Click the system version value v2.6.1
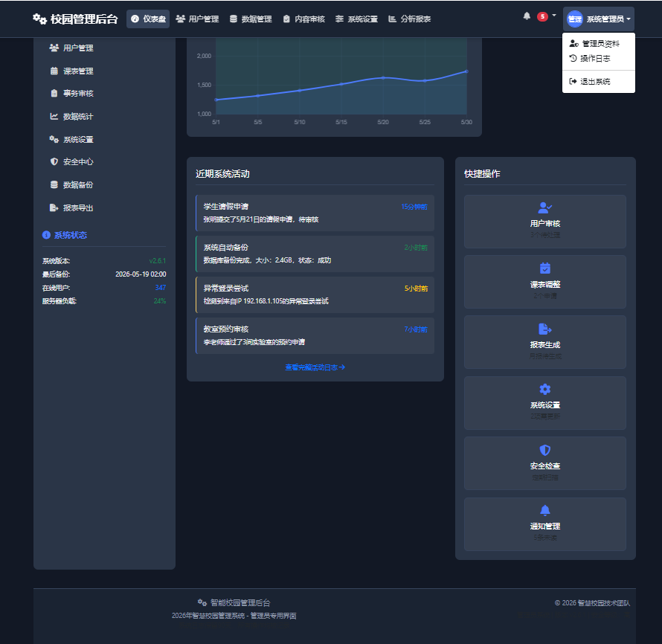Viewport: 662px width, 644px height. pyautogui.click(x=158, y=261)
